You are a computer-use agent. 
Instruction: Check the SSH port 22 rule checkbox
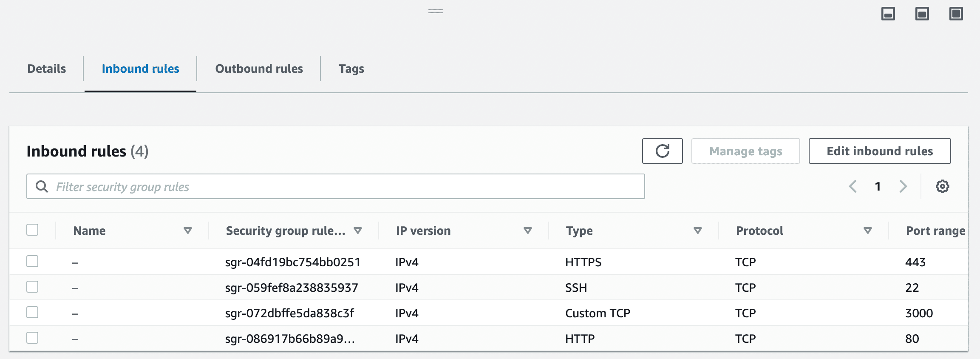[x=32, y=287]
